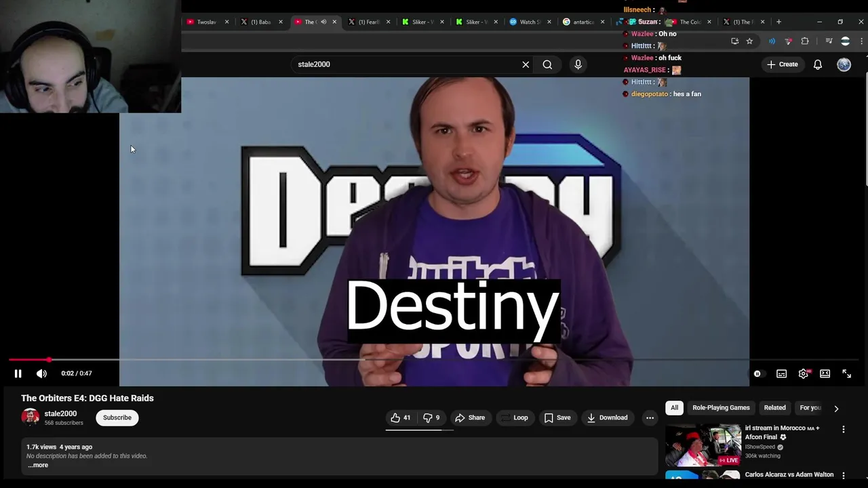Click the blue sound-wave extension icon
868x488 pixels.
(x=772, y=41)
